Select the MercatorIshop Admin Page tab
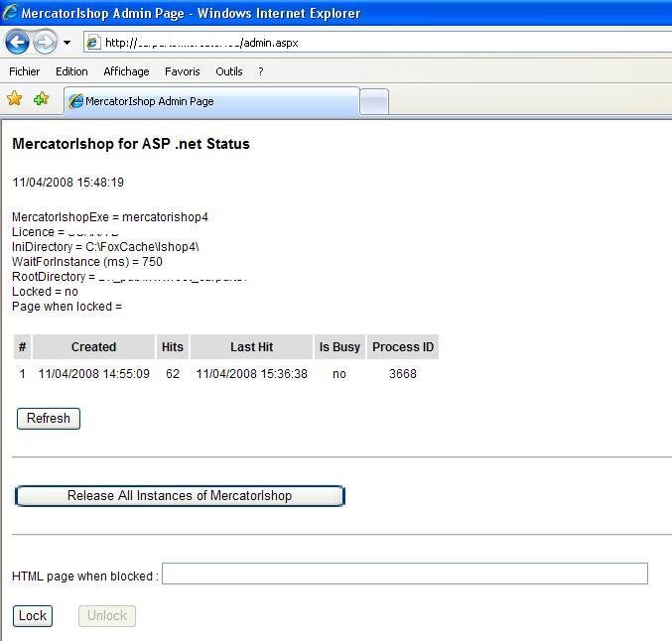The width and height of the screenshot is (672, 641). [x=211, y=101]
